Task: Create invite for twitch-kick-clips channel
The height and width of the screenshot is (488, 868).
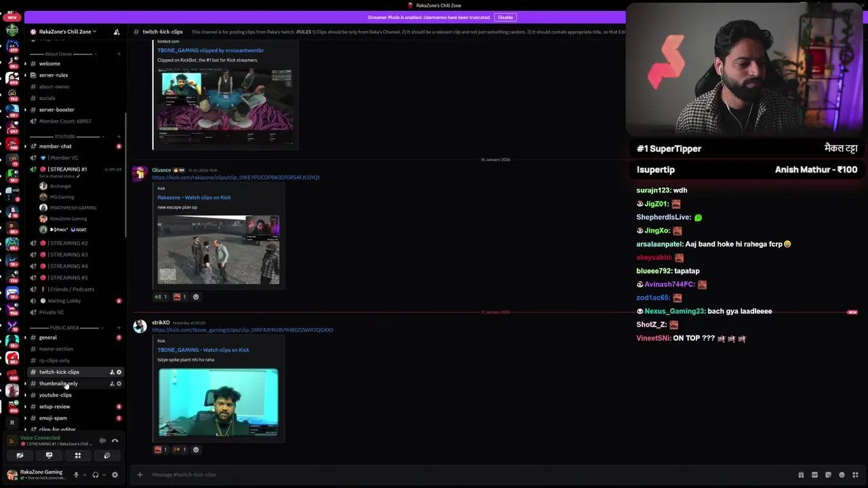Action: tap(112, 372)
